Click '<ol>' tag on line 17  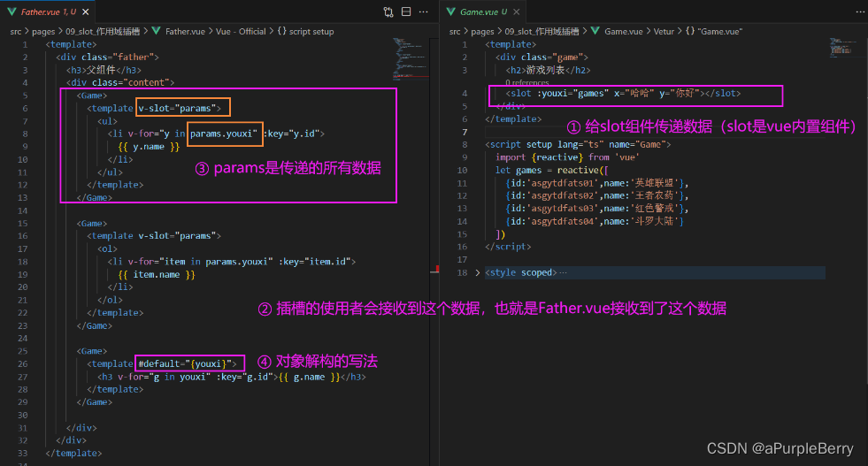[x=107, y=248]
